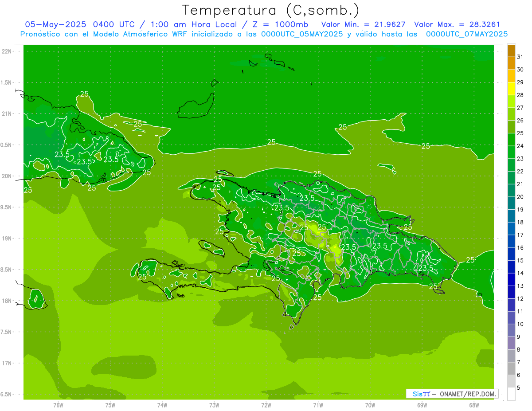Click the longitude axis label '74W'
This screenshot has height=411, width=532.
pyautogui.click(x=162, y=405)
